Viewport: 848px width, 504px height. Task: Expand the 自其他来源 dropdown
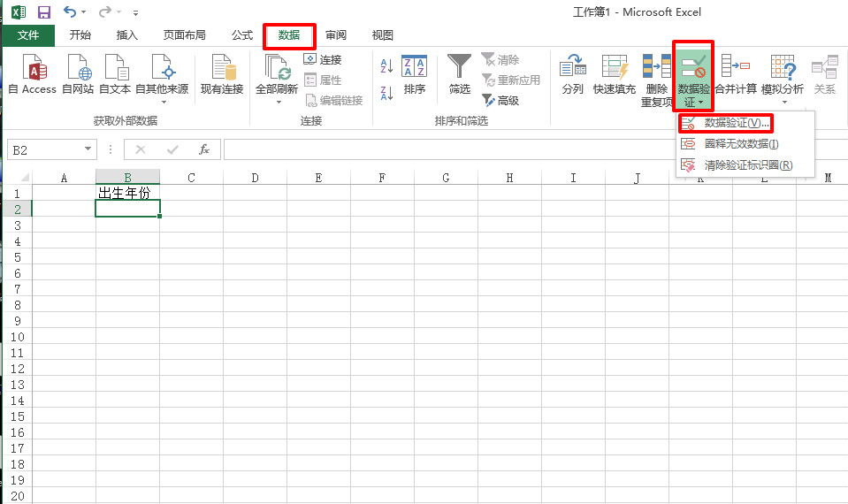coord(162,101)
